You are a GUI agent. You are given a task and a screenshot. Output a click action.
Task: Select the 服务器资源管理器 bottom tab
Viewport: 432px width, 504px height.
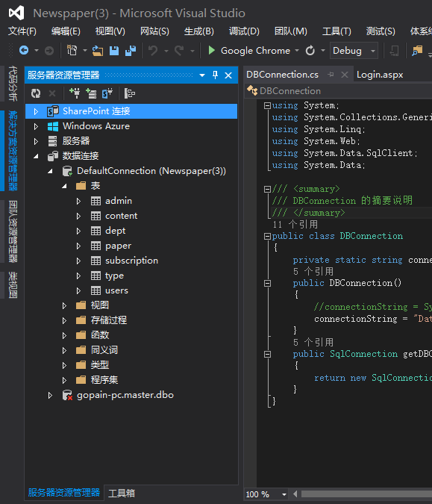64,493
